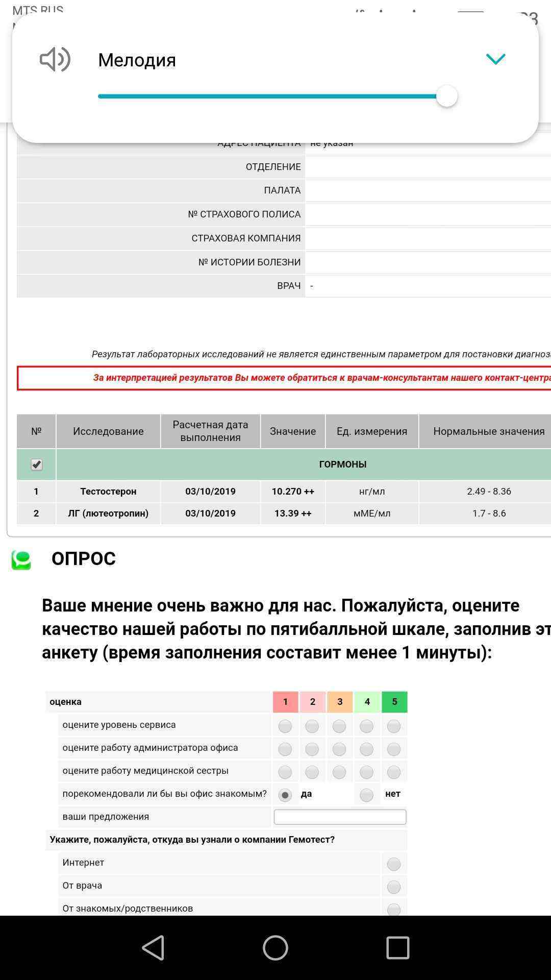
Task: Choose 'От врача' as information source
Action: pos(393,887)
